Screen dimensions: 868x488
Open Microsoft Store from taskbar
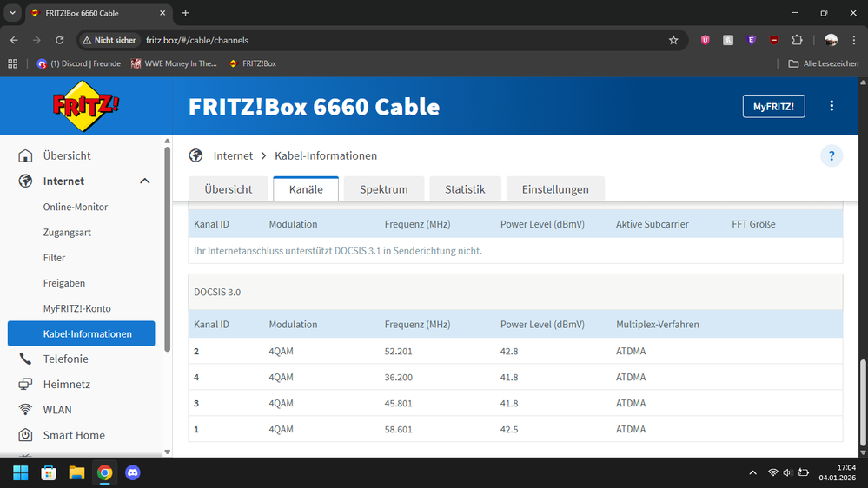49,472
